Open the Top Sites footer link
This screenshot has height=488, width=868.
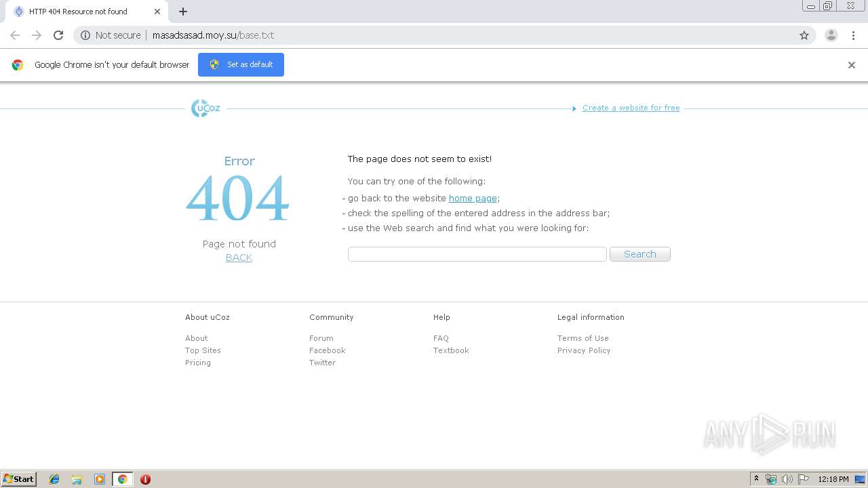point(203,350)
